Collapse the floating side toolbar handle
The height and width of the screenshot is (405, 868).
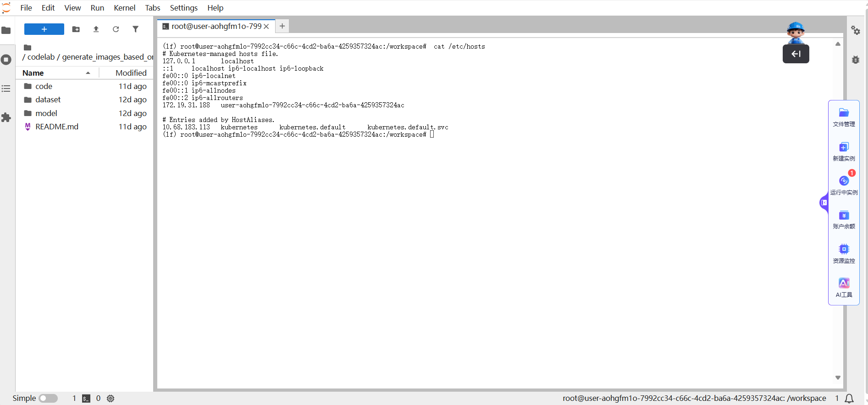tap(824, 202)
